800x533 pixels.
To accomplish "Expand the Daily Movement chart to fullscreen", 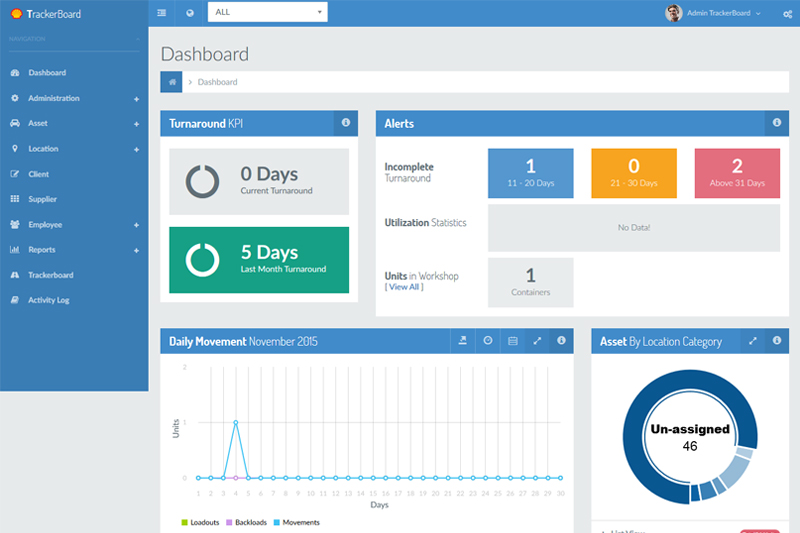I will (537, 341).
